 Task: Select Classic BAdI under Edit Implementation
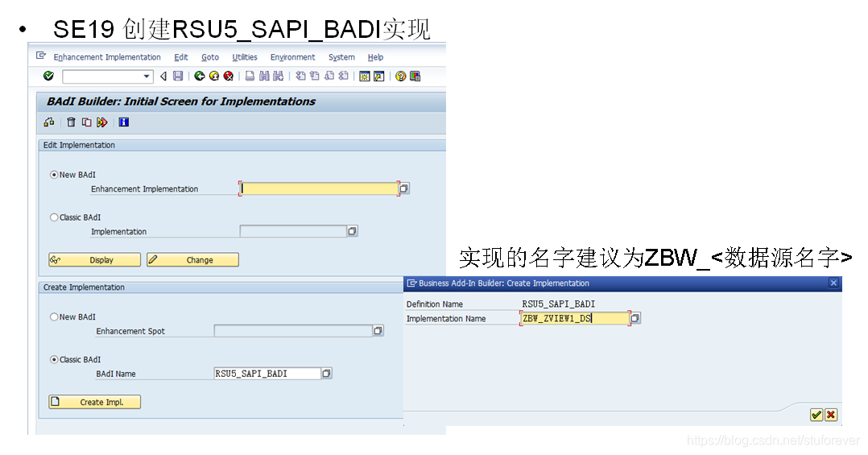[x=54, y=217]
